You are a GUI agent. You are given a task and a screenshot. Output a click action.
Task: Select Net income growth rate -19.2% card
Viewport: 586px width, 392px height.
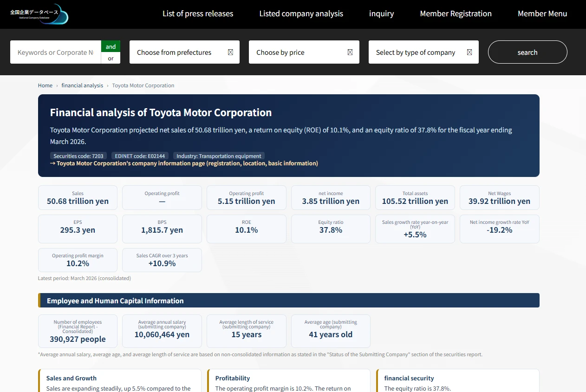[500, 229]
